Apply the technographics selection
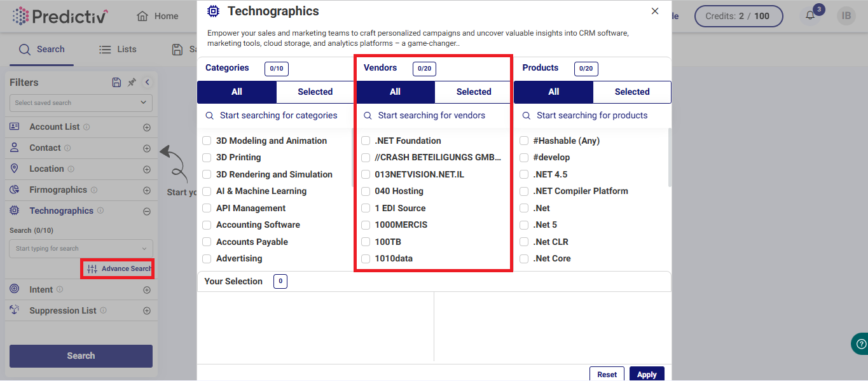The height and width of the screenshot is (381, 868). pyautogui.click(x=647, y=374)
